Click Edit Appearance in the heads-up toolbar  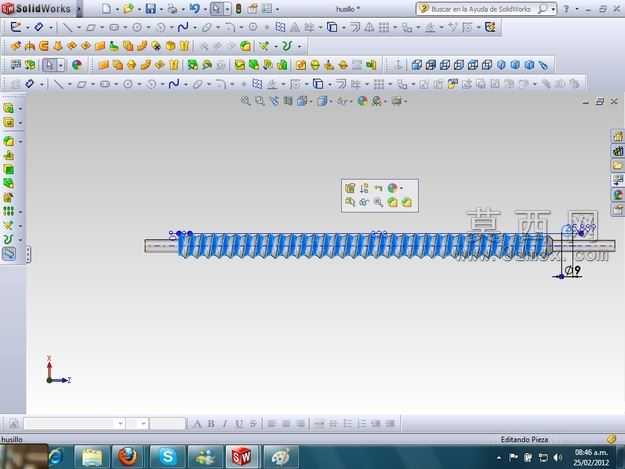362,101
